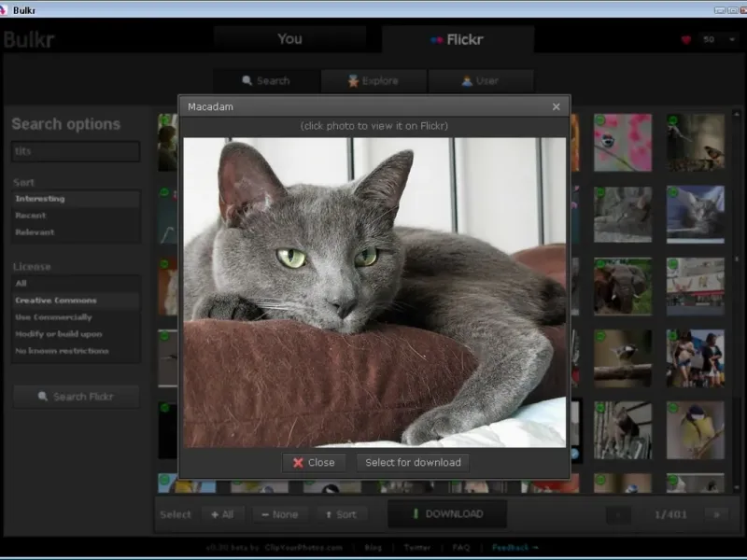Screen dimensions: 747x560
Task: Go to the next results page arrow
Action: pyautogui.click(x=716, y=514)
